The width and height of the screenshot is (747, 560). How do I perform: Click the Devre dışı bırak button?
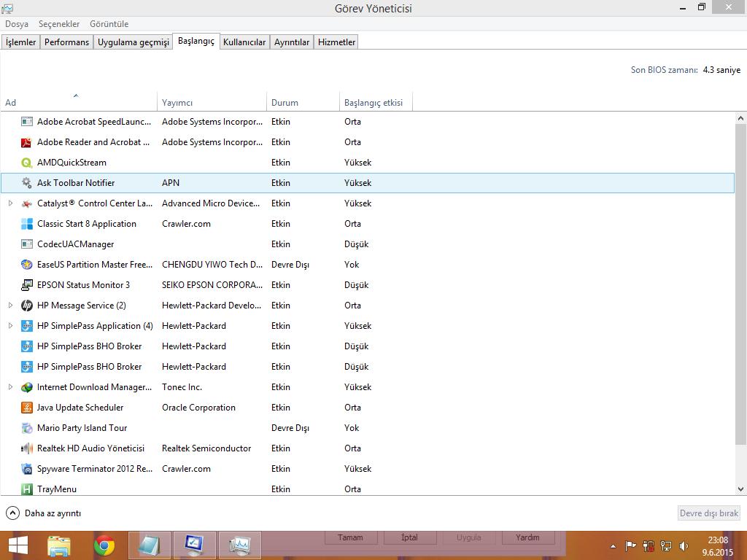click(x=709, y=513)
